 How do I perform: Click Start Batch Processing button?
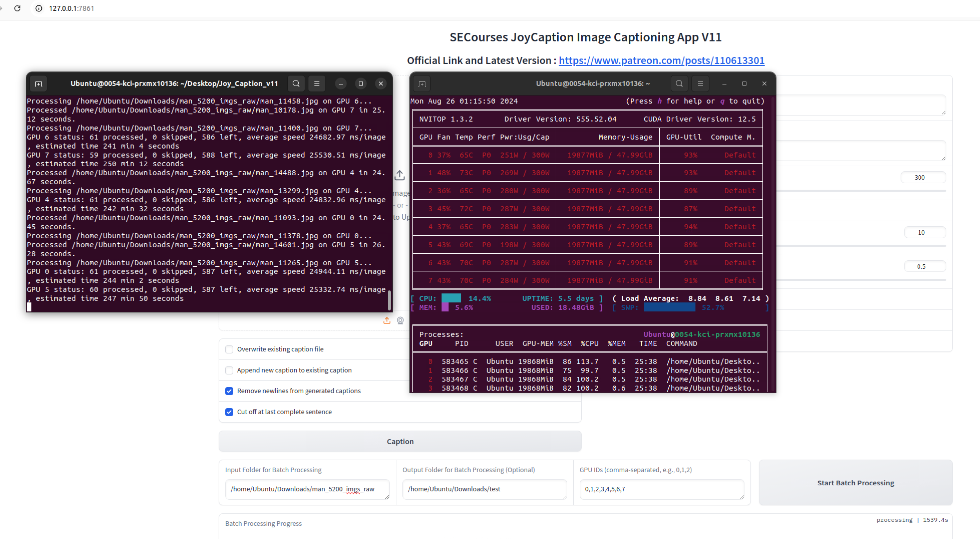(855, 482)
